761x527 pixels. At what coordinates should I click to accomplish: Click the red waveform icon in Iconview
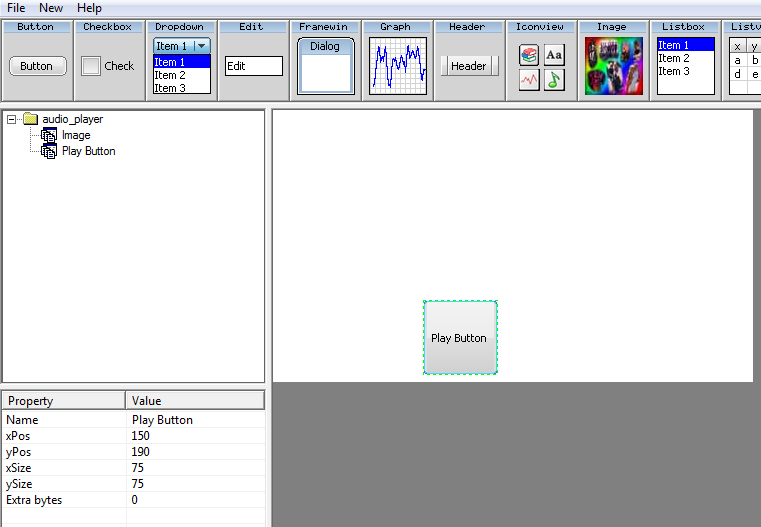tap(529, 80)
